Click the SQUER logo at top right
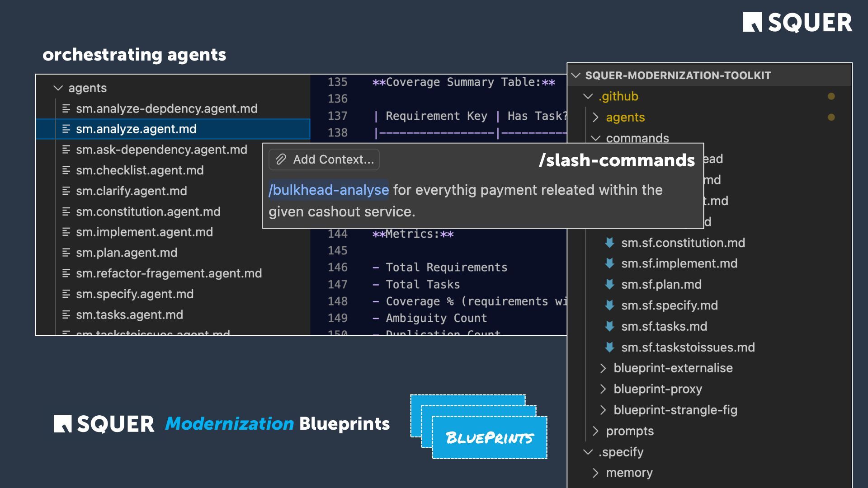868x488 pixels. 797,23
